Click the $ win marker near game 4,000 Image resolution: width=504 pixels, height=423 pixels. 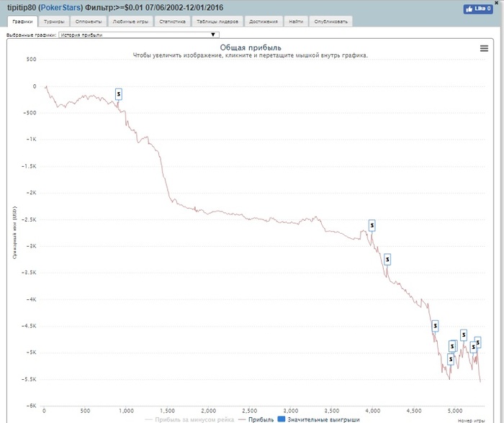point(372,225)
